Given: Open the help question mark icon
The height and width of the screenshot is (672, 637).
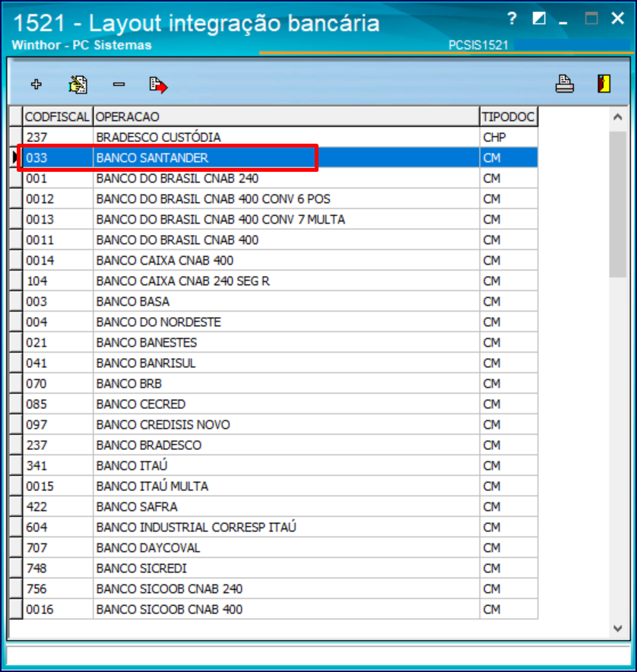Looking at the screenshot, I should coord(512,18).
